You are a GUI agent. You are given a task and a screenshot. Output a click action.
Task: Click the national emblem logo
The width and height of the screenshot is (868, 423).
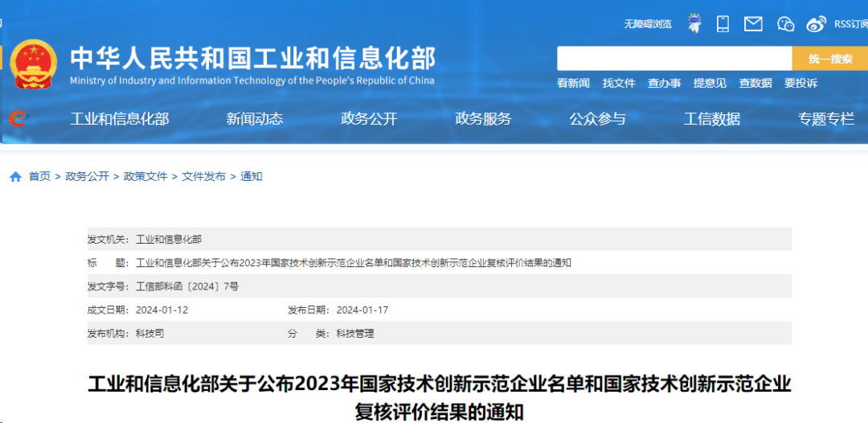click(x=34, y=63)
